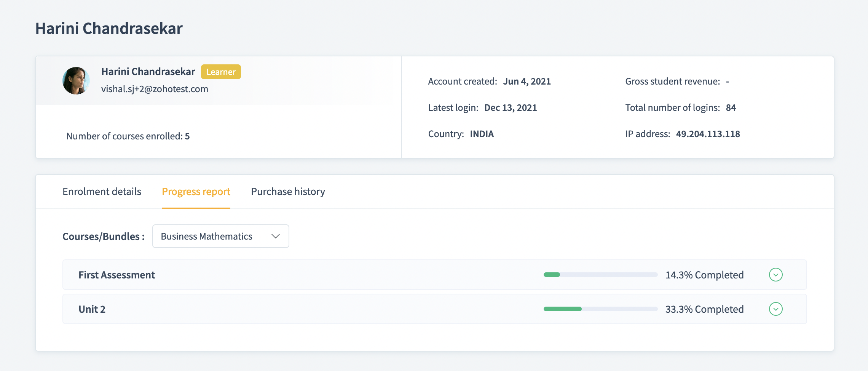Expand the Unit 2 chevron icon
The width and height of the screenshot is (868, 371).
[775, 309]
